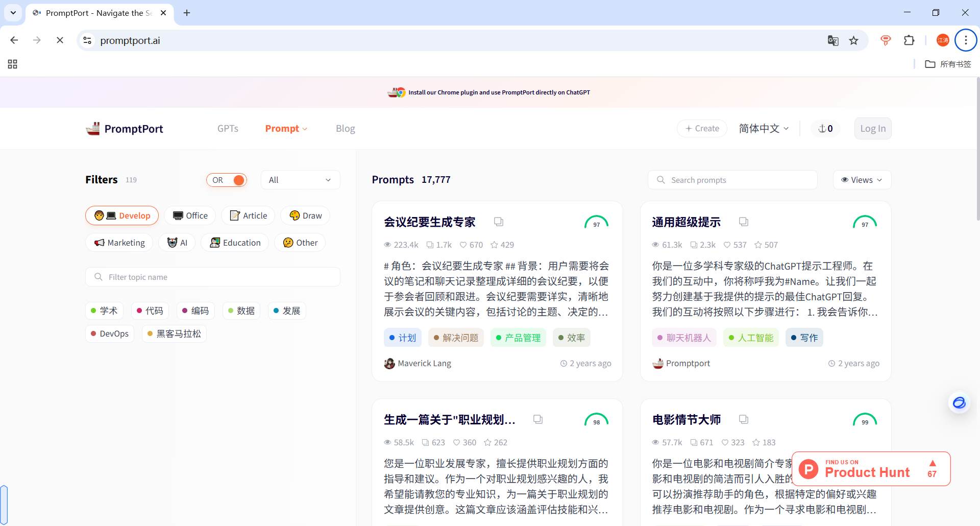Open the Product Hunt badge
Viewport: 980px width, 526px height.
point(871,469)
